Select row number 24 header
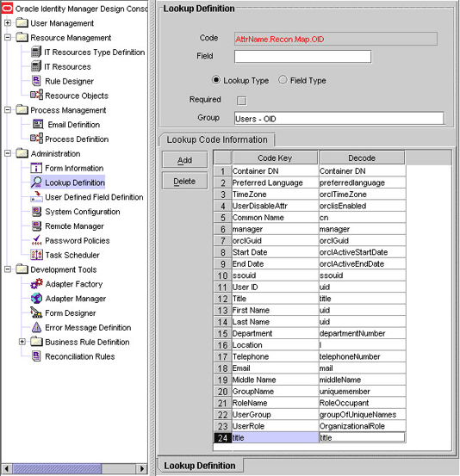 tap(222, 437)
